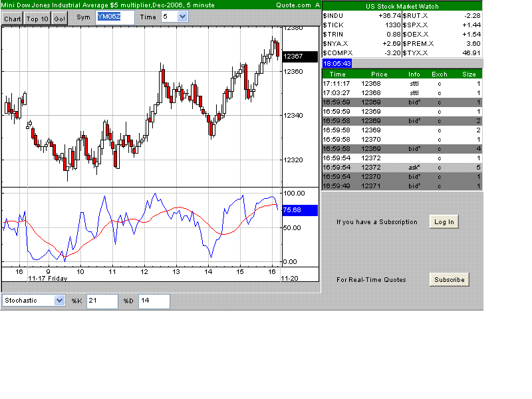Select $INDU in market watch

point(333,16)
